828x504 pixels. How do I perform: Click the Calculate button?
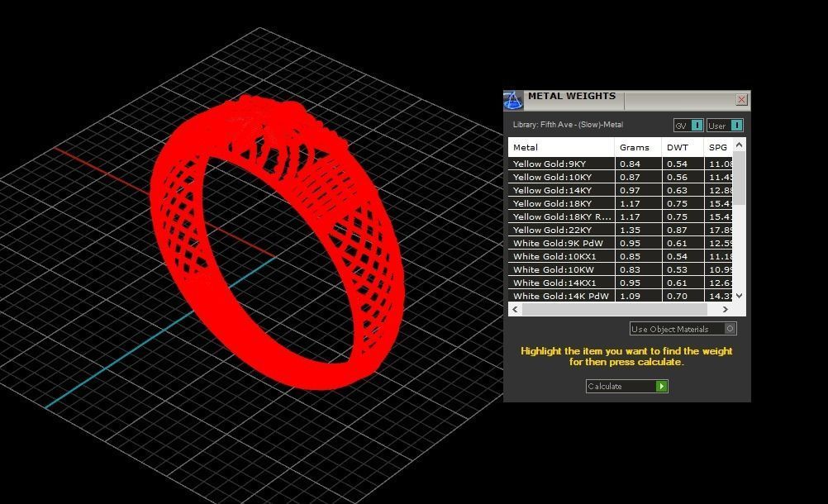pos(627,387)
